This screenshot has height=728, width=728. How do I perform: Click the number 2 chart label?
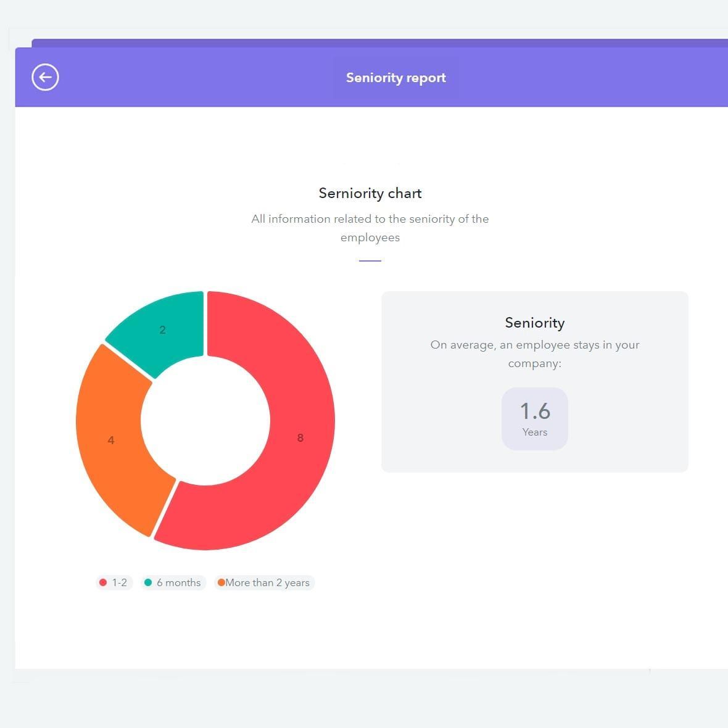162,329
